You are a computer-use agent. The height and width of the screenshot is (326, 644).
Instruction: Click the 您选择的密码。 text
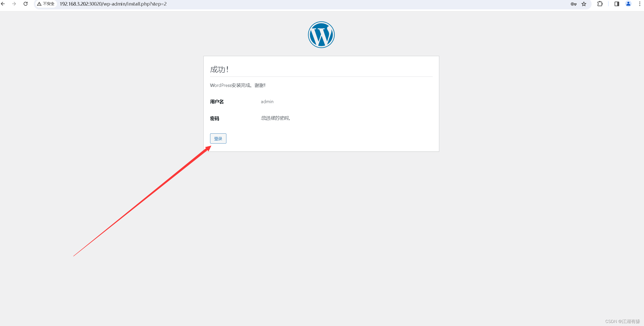(276, 118)
